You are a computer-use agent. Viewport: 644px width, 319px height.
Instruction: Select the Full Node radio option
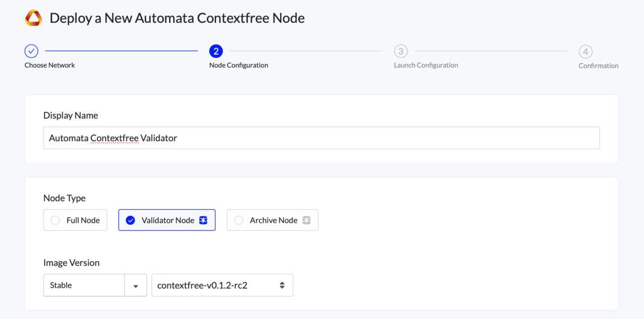click(56, 220)
